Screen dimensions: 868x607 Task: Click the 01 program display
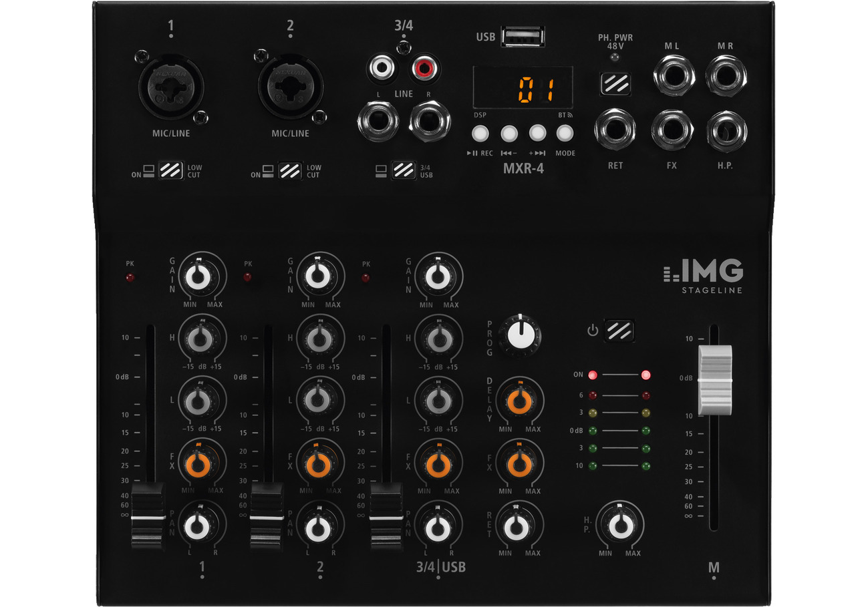523,87
